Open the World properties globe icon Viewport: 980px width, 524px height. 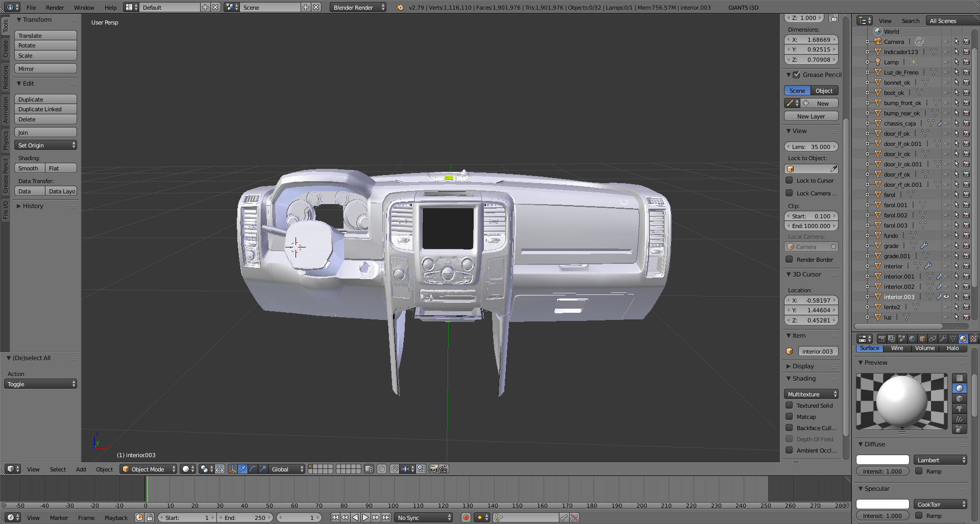[912, 339]
